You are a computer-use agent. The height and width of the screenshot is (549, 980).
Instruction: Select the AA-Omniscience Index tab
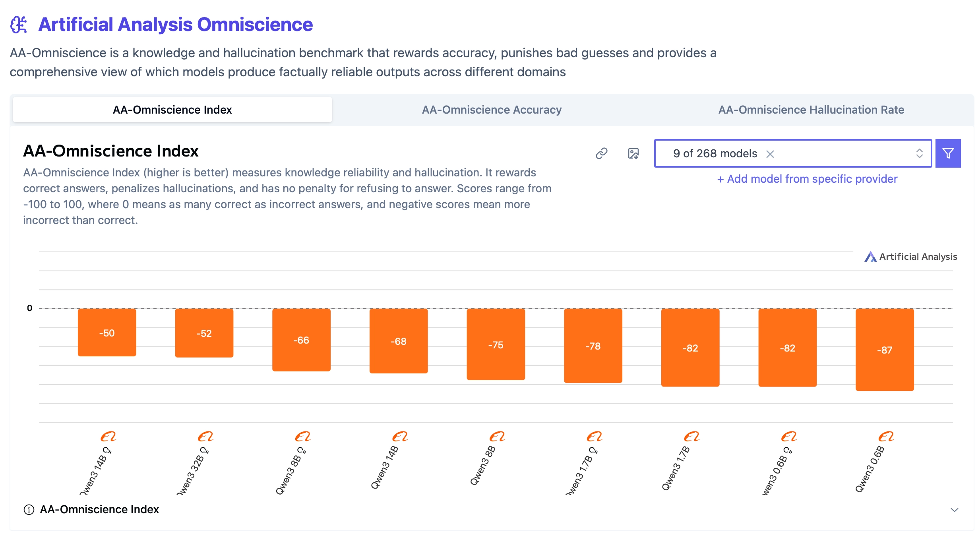(172, 110)
